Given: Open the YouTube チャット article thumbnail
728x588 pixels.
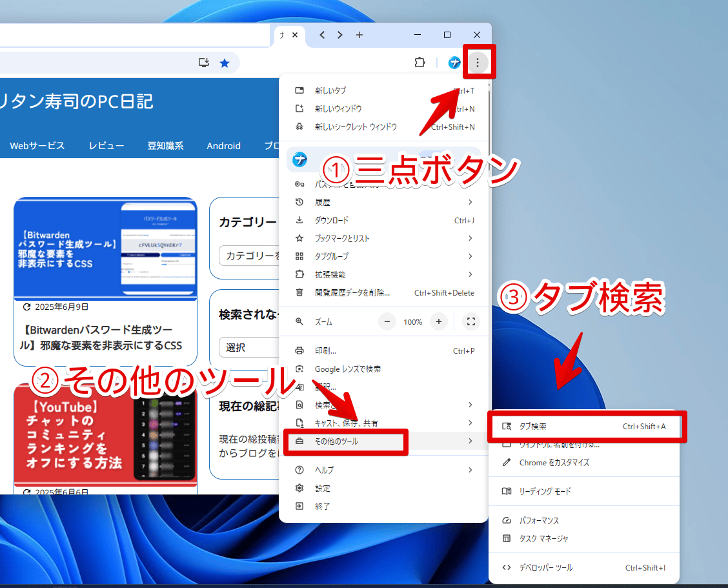Looking at the screenshot, I should 105,434.
